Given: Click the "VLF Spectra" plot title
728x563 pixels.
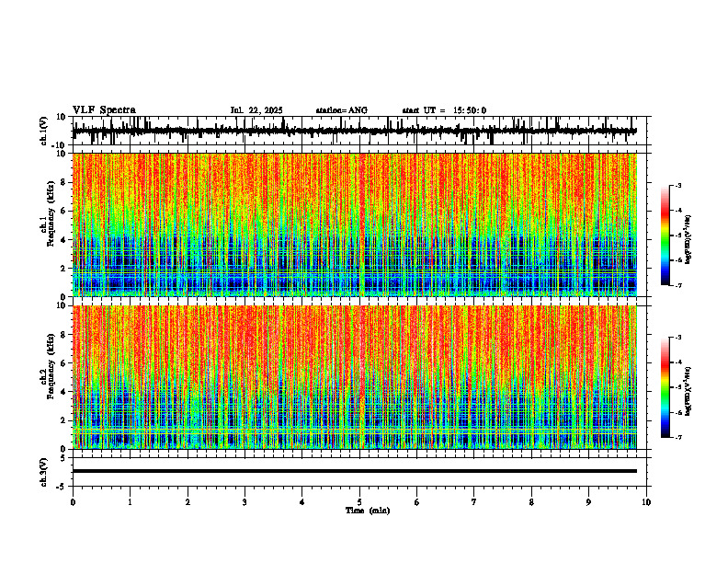Looking at the screenshot, I should click(x=104, y=110).
